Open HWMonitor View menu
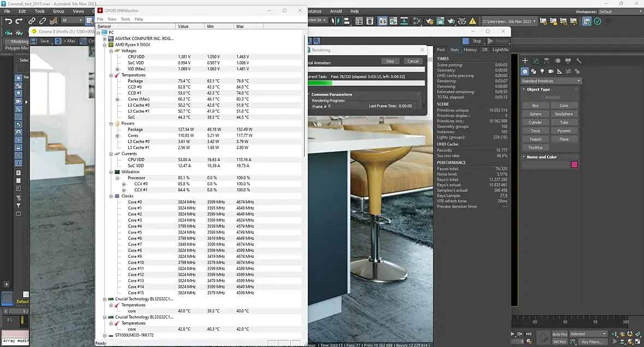This screenshot has height=347, width=644. click(112, 19)
